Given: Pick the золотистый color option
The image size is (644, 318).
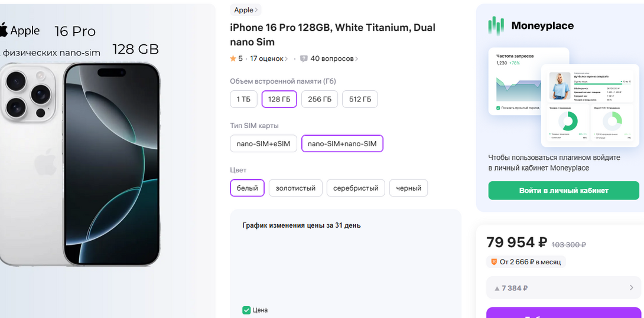Looking at the screenshot, I should 296,188.
